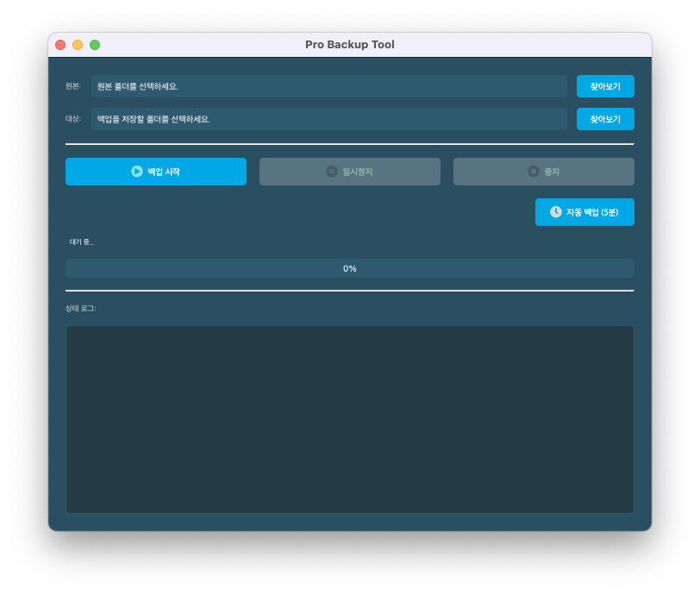The width and height of the screenshot is (700, 595).
Task: Click the pause icon on 일시정지
Action: [332, 172]
